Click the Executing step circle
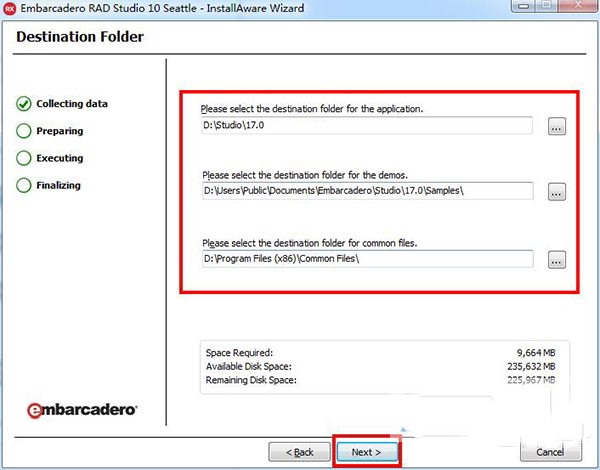Viewport: 600px width, 470px height. coord(24,158)
